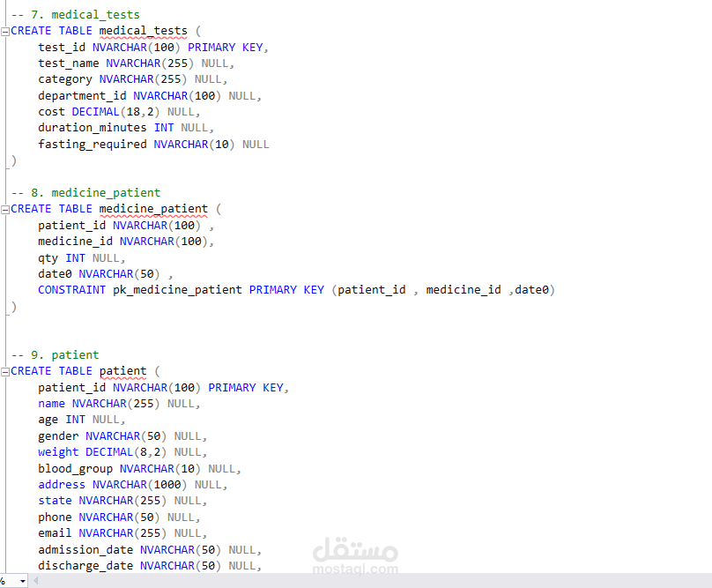712x588 pixels.
Task: Click the table name medical_tests
Action: 143,31
